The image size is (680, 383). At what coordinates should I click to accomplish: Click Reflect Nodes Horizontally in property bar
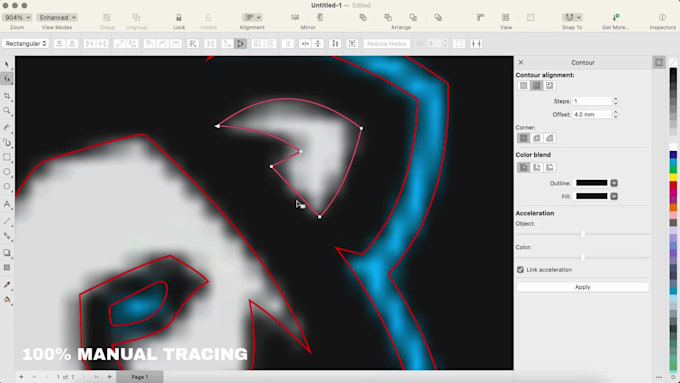pos(305,44)
